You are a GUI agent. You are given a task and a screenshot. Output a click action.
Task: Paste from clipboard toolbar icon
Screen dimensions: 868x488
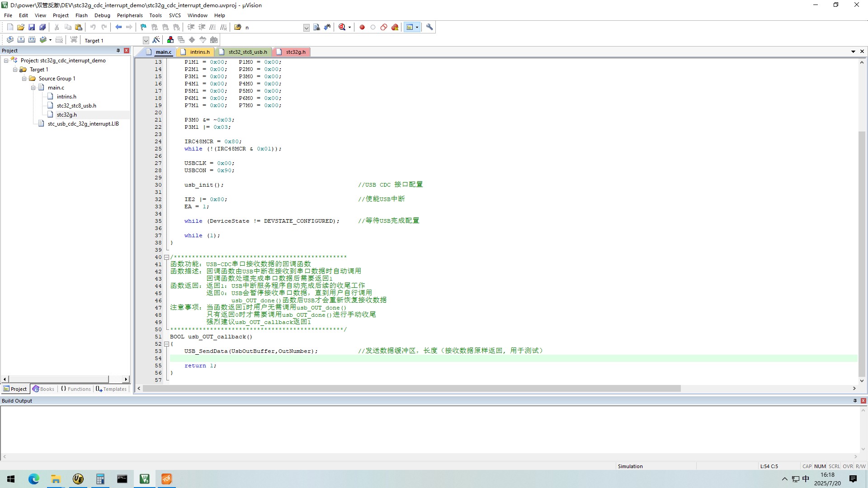point(79,27)
